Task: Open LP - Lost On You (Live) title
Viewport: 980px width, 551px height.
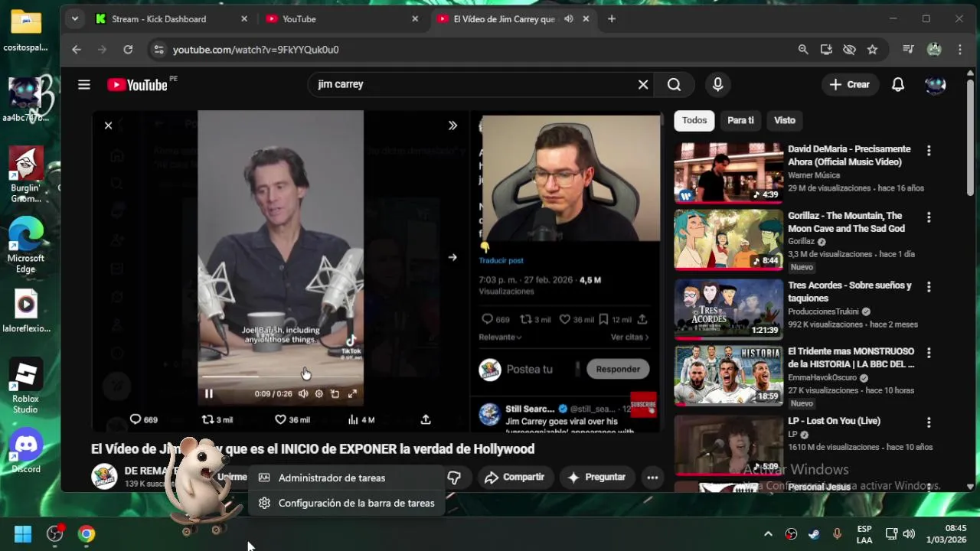Action: [x=834, y=421]
